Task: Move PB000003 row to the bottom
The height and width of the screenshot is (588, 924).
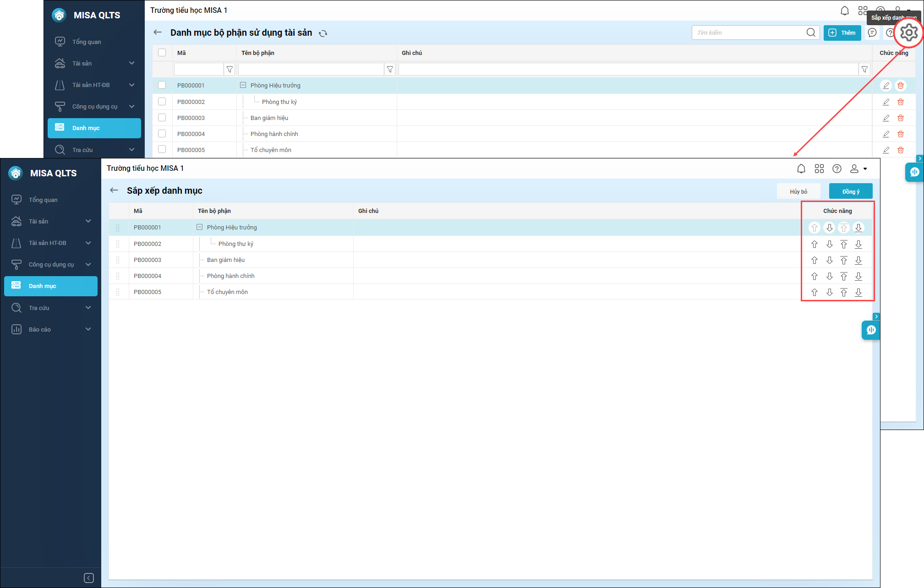Action: click(x=858, y=260)
